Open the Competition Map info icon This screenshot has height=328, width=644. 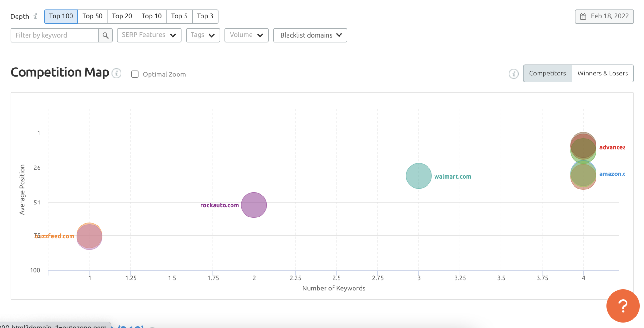[x=117, y=73]
